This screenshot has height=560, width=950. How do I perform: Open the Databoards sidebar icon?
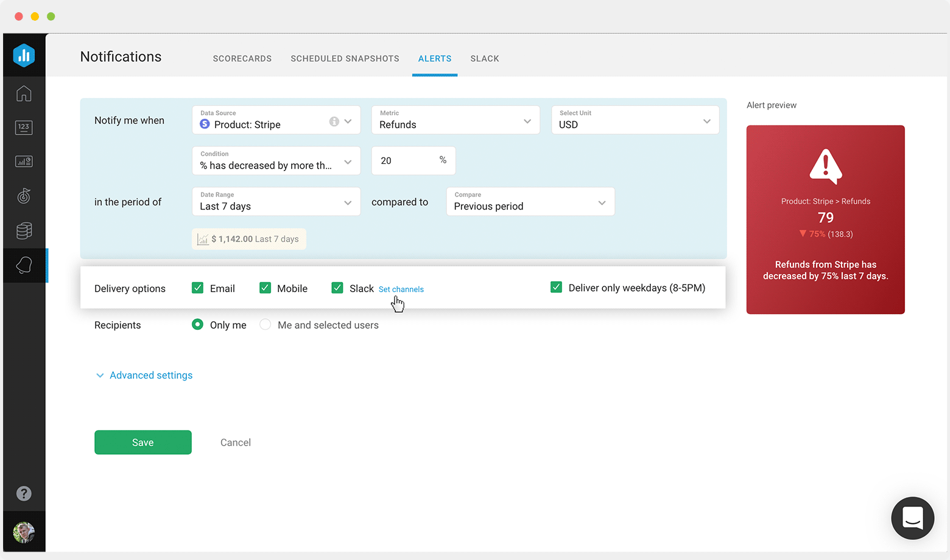click(x=24, y=161)
